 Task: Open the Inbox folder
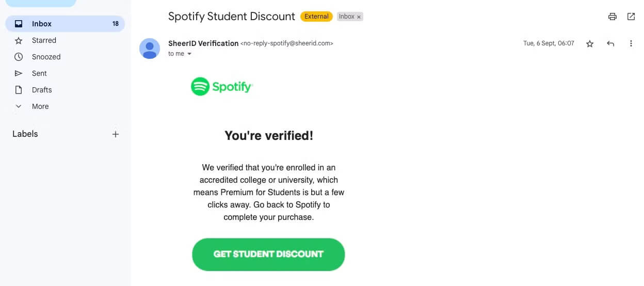pyautogui.click(x=41, y=24)
